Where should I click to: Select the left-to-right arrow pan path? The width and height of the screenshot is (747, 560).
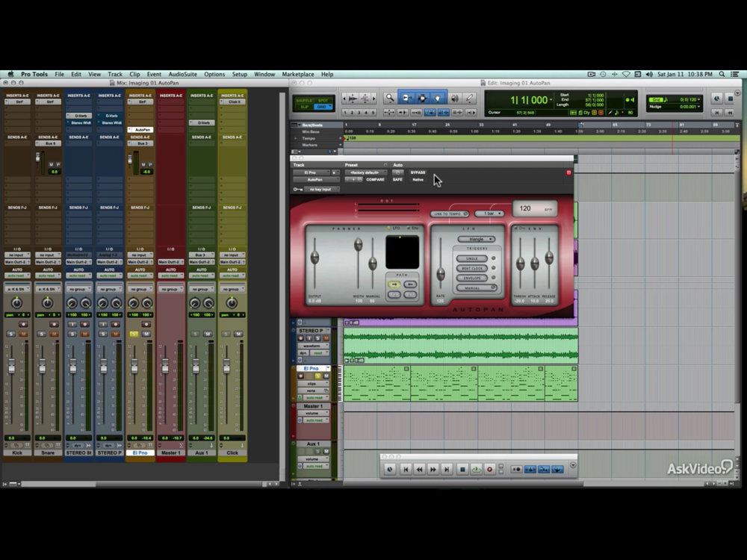[395, 284]
